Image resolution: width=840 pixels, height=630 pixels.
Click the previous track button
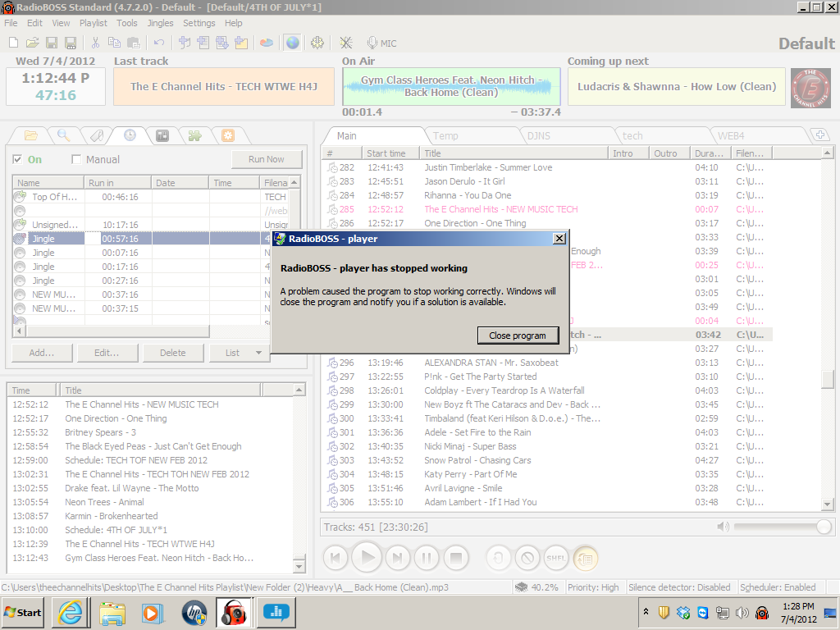(x=336, y=558)
